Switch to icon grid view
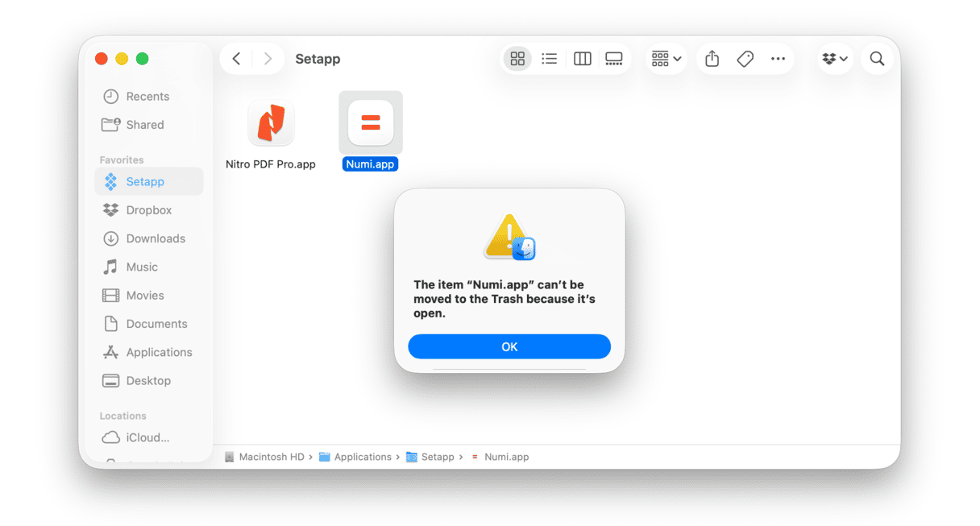The height and width of the screenshot is (526, 980). click(x=517, y=59)
